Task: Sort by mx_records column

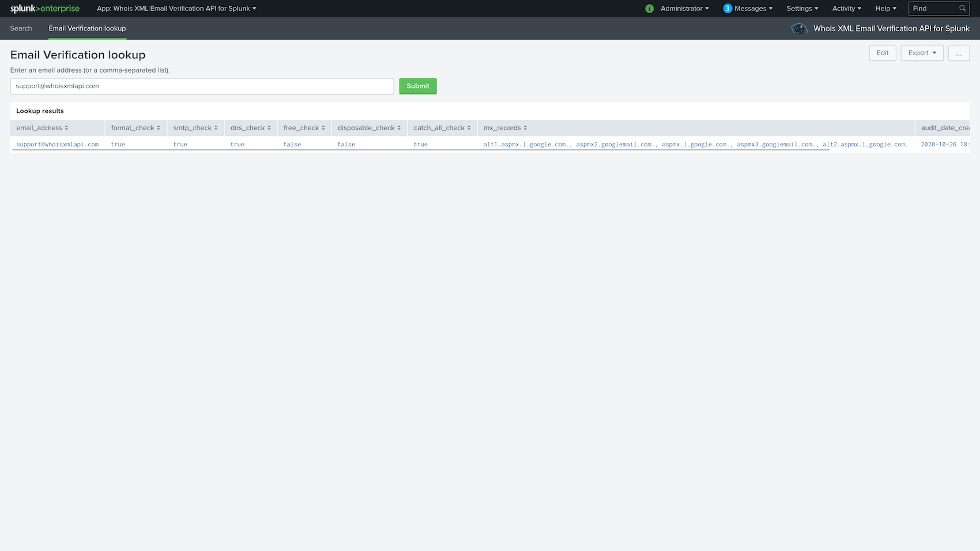Action: pos(505,128)
